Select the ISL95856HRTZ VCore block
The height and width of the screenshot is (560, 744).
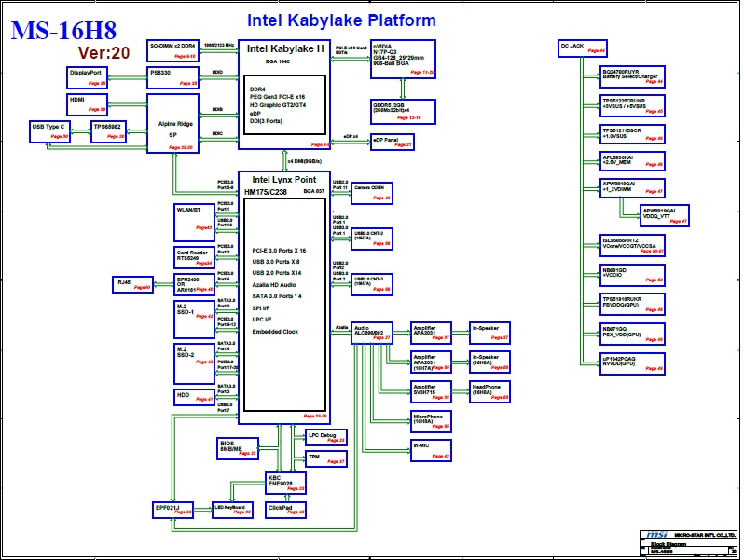pyautogui.click(x=632, y=246)
